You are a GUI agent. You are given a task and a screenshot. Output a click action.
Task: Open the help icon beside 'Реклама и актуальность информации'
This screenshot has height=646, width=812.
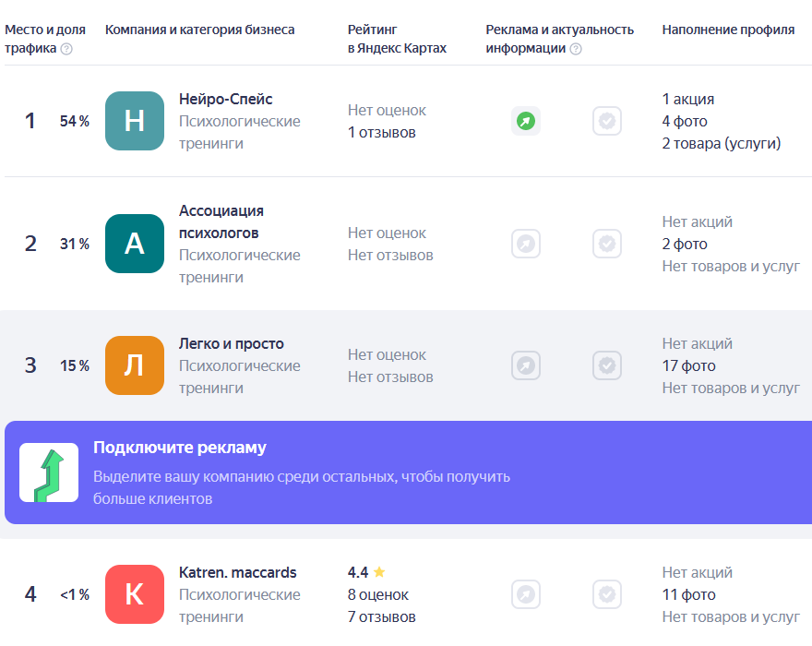[576, 49]
